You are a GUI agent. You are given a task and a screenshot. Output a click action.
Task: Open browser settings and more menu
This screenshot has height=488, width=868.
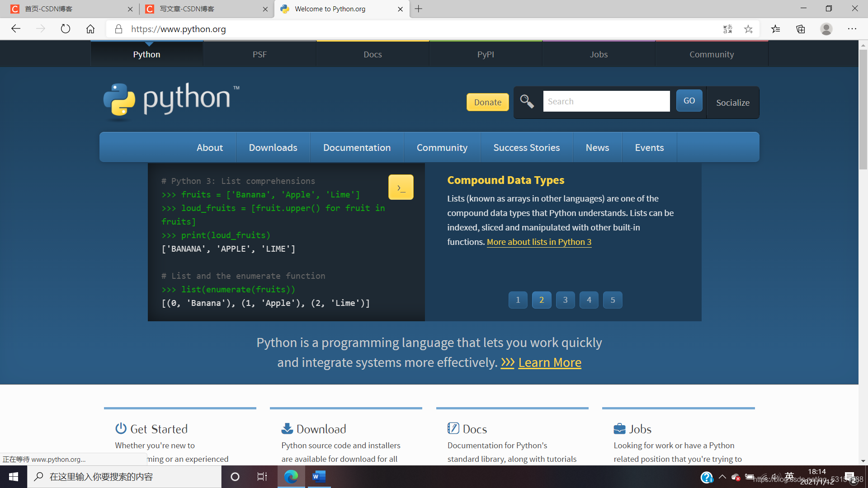click(852, 29)
